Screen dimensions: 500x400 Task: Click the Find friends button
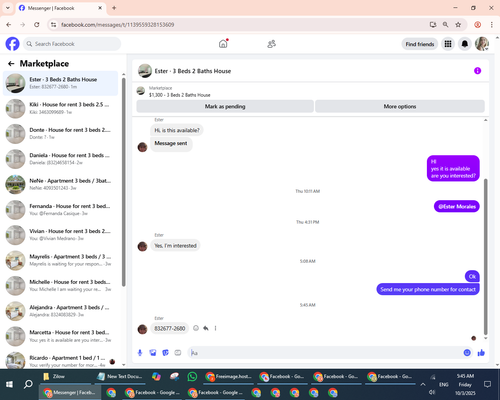(420, 44)
